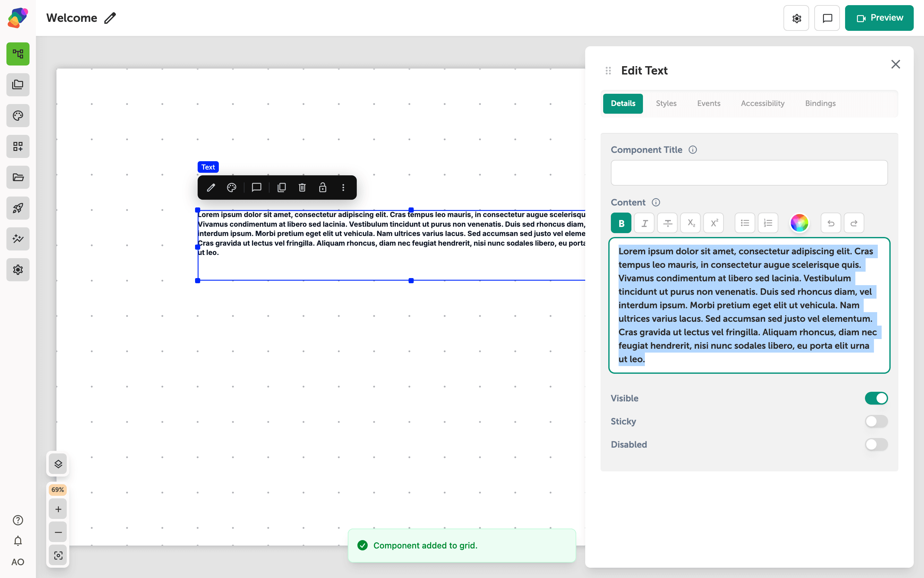Apply subscript formatting
The width and height of the screenshot is (924, 578).
[x=691, y=223]
